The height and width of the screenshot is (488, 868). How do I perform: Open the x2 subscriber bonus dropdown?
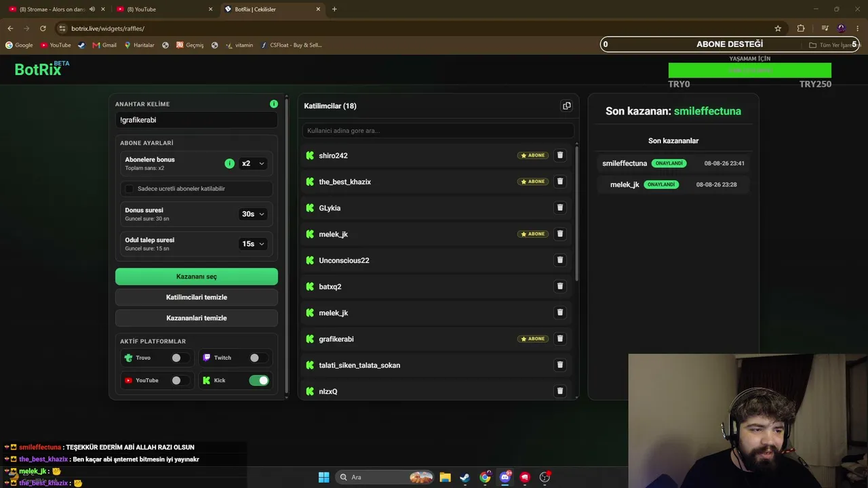253,163
